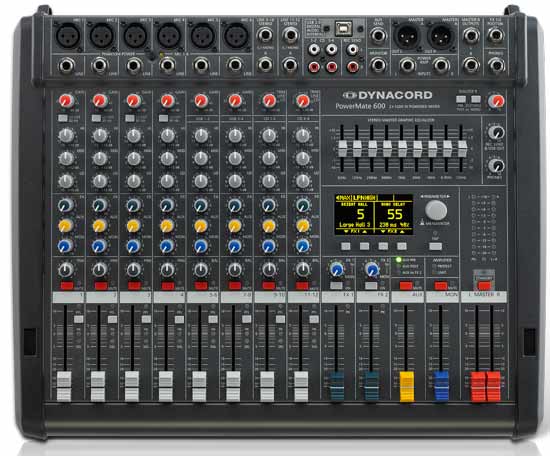
Task: Toggle the low-cut switch under channel 3 gain
Action: [130, 118]
